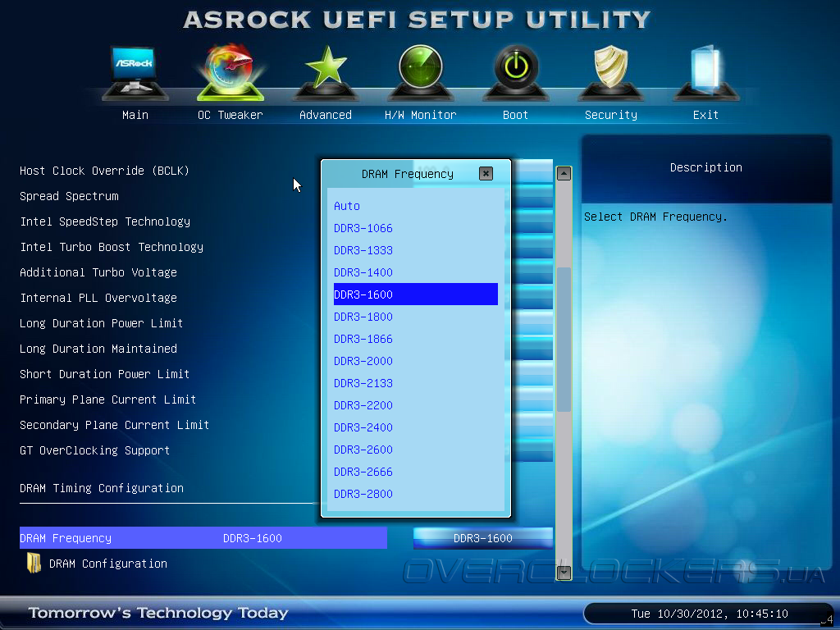Click the scrollbar down arrow
The width and height of the screenshot is (840, 630).
coord(564,573)
